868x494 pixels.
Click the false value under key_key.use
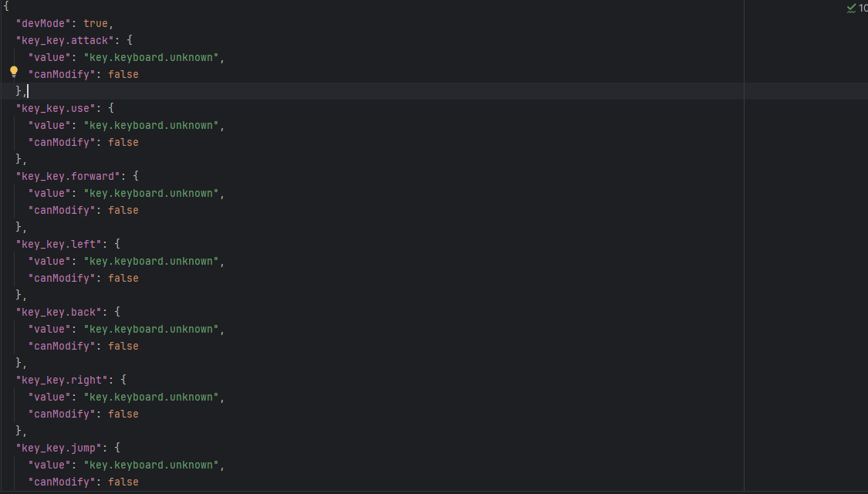coord(123,142)
